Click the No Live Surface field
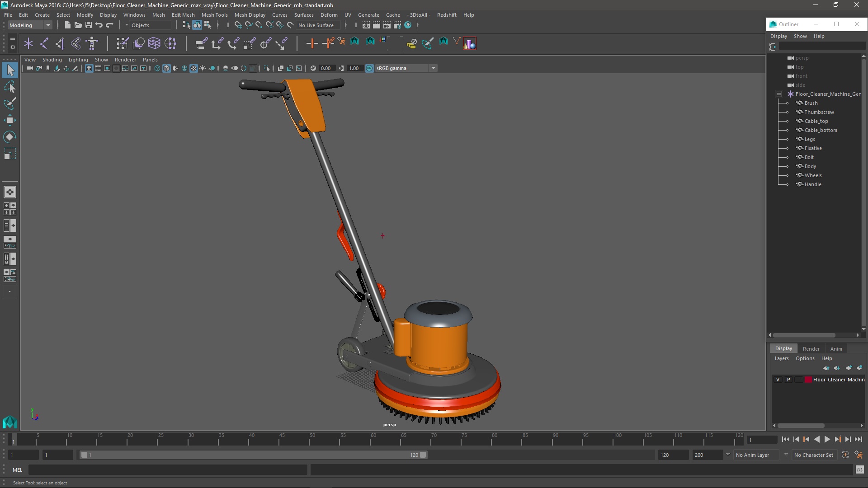The width and height of the screenshot is (868, 488). (x=319, y=25)
